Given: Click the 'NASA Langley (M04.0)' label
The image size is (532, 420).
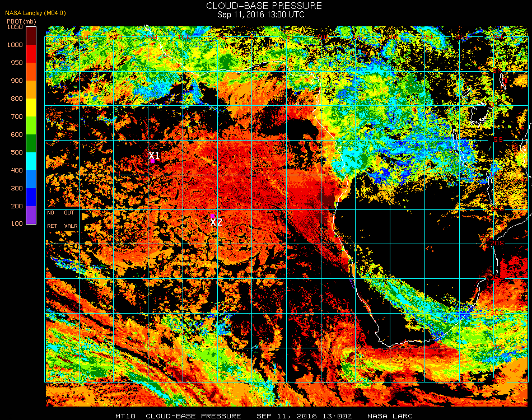Looking at the screenshot, I should 35,13.
